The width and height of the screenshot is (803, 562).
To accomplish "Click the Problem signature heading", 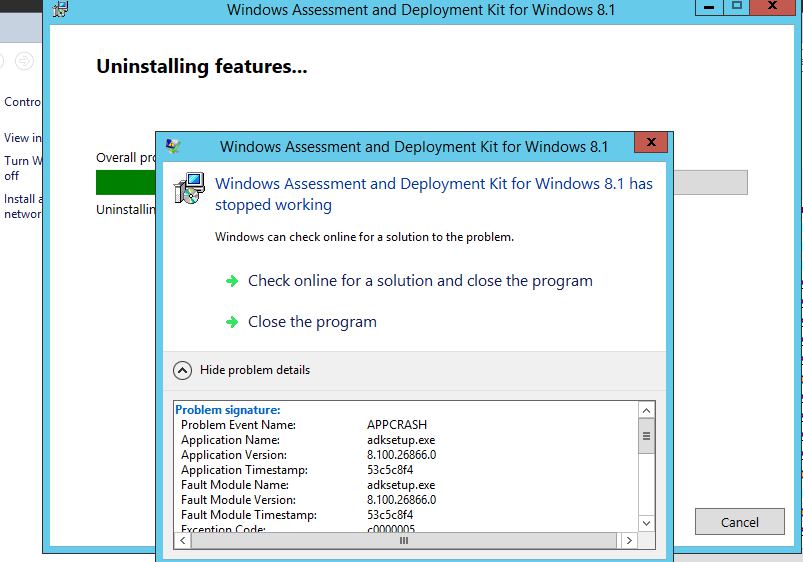I will click(227, 410).
